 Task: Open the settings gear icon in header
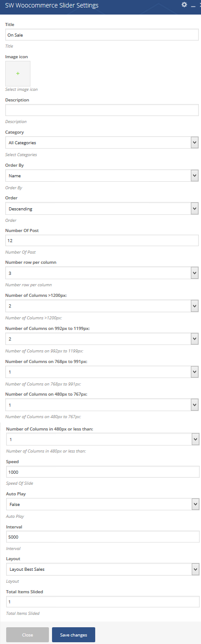(184, 5)
